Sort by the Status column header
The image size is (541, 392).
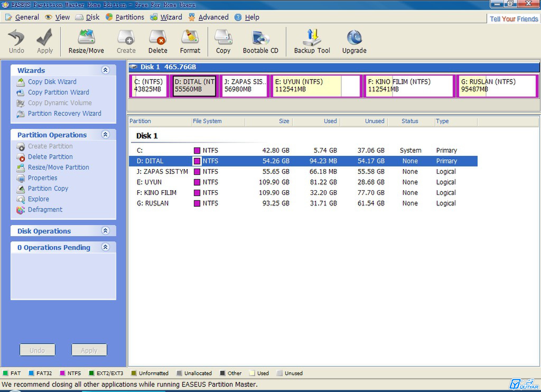pos(411,121)
